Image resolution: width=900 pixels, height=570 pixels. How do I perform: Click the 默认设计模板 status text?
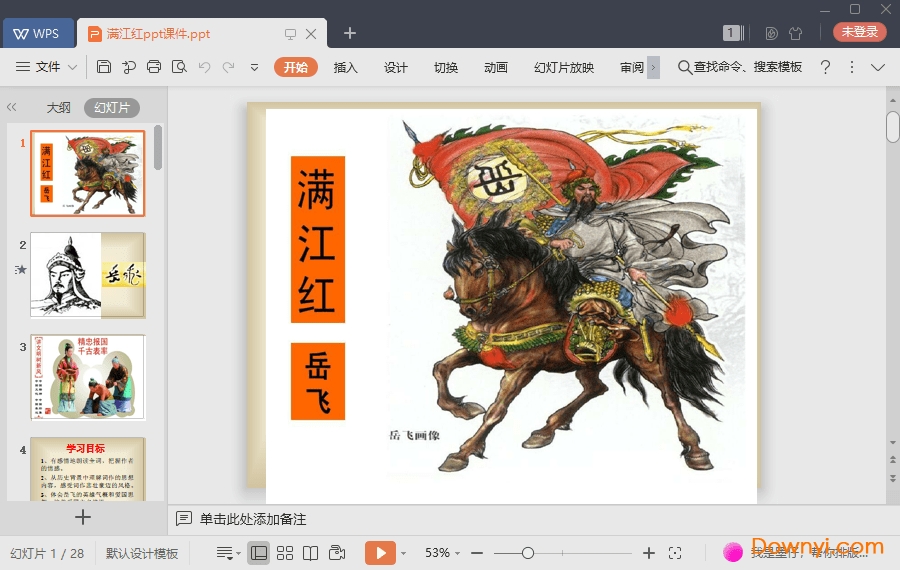click(x=142, y=553)
